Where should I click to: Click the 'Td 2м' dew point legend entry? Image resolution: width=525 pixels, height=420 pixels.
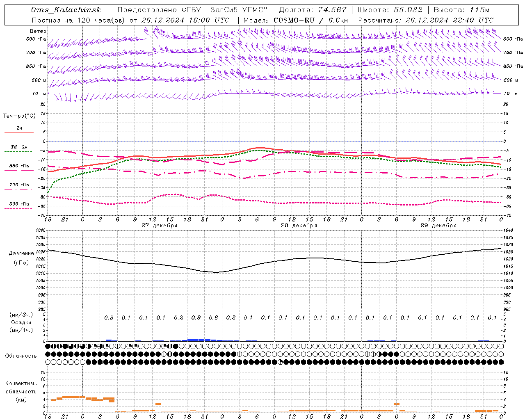tap(19, 147)
